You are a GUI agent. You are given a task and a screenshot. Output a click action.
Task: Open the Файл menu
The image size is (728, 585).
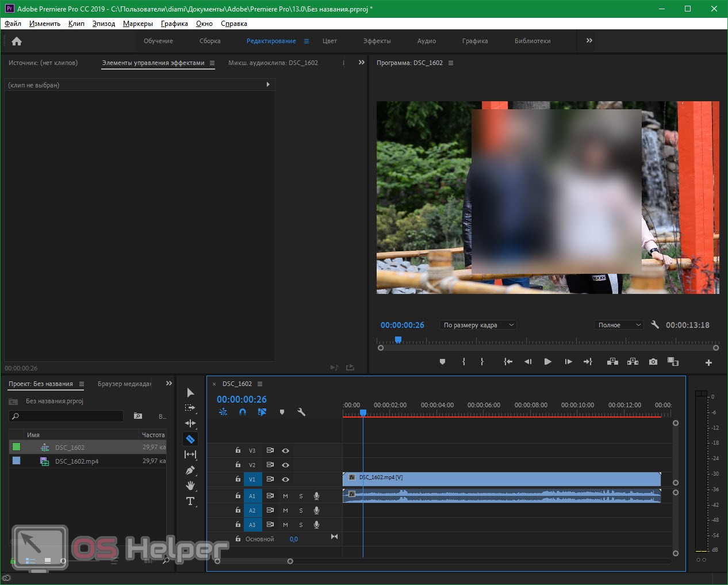13,24
